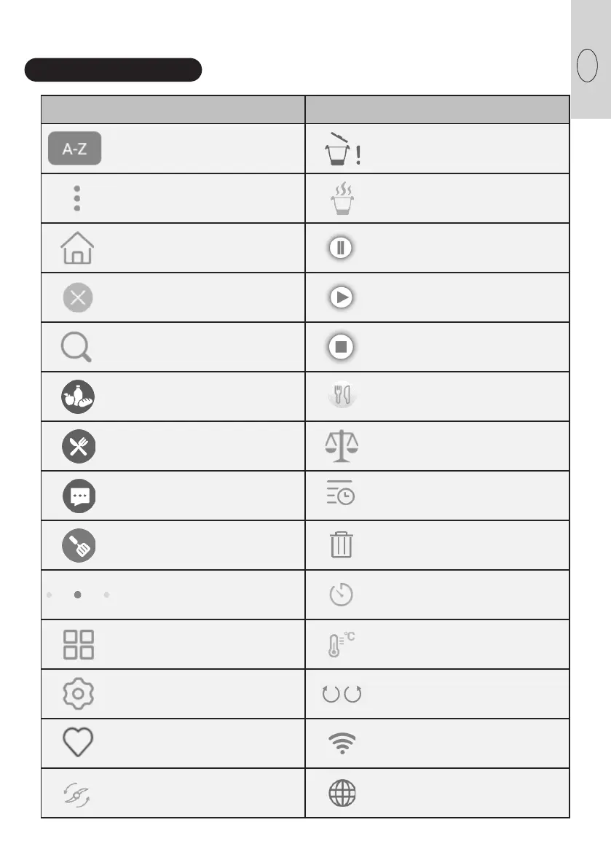Tap the Wi-Fi signal icon

341,743
